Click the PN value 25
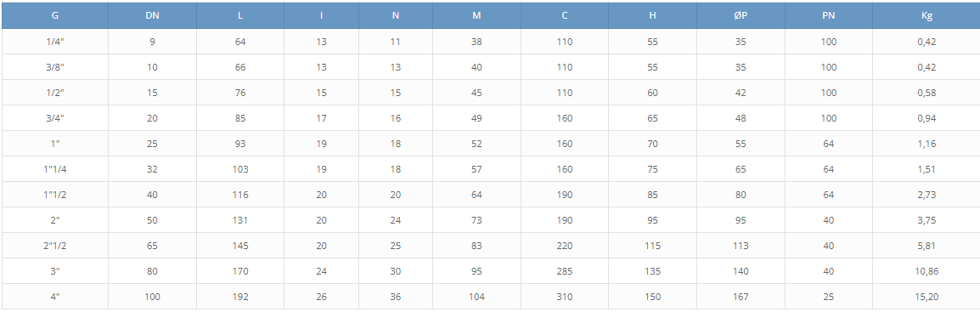This screenshot has height=312, width=980. (x=829, y=297)
